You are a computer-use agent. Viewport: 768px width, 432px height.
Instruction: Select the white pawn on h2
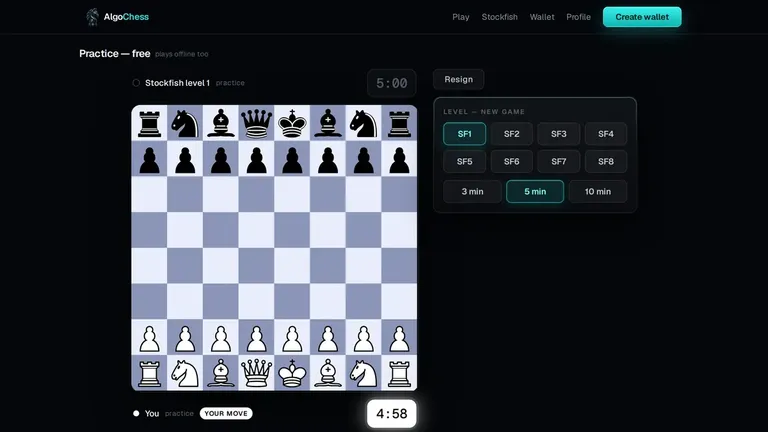click(x=399, y=337)
